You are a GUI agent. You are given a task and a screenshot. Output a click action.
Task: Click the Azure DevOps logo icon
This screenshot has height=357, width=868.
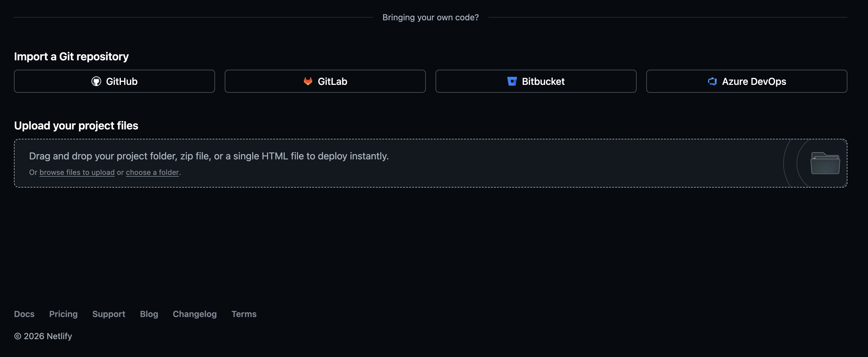[712, 81]
